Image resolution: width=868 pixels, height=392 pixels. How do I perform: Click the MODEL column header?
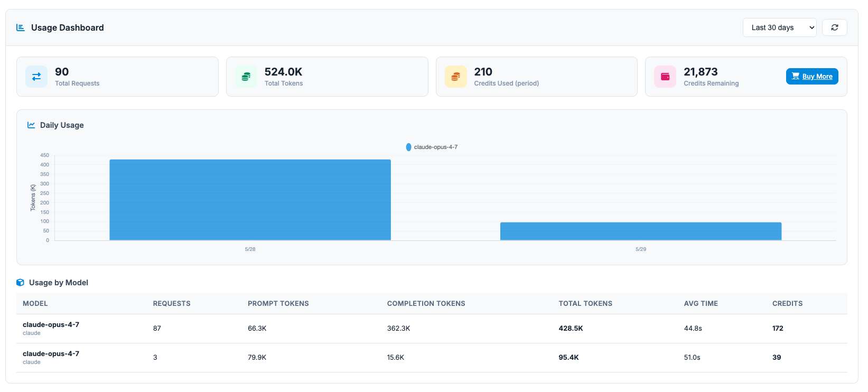click(x=35, y=304)
